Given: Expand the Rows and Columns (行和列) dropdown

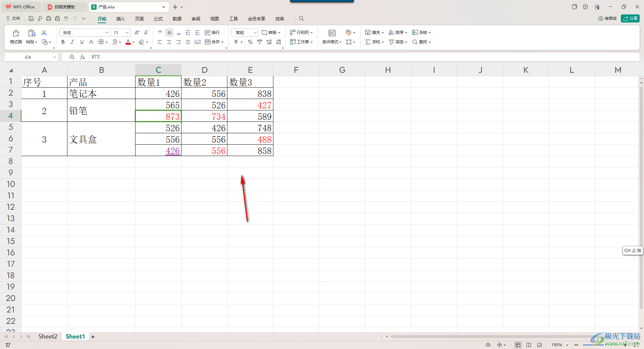Looking at the screenshot, I should [x=312, y=33].
